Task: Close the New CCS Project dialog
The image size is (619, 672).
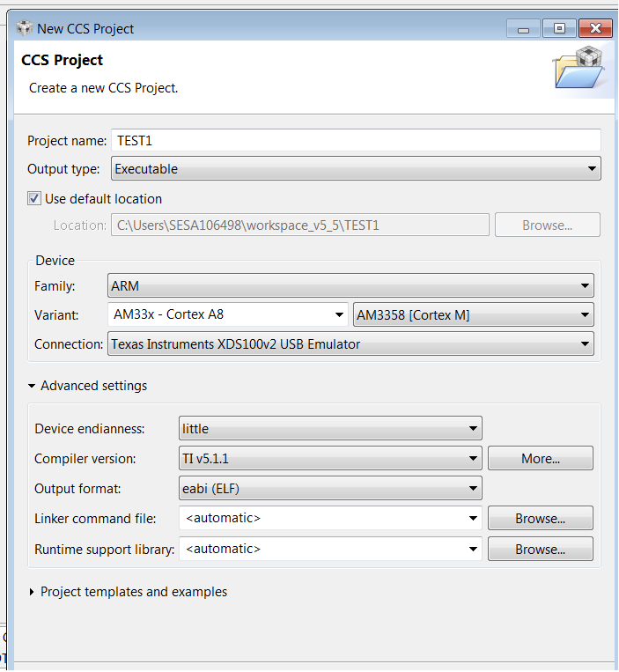Action: 595,29
